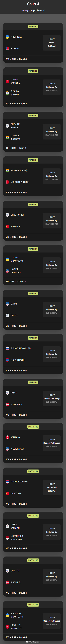Click MD R32 Court 4 footer in Match 12

[x=16, y=548]
